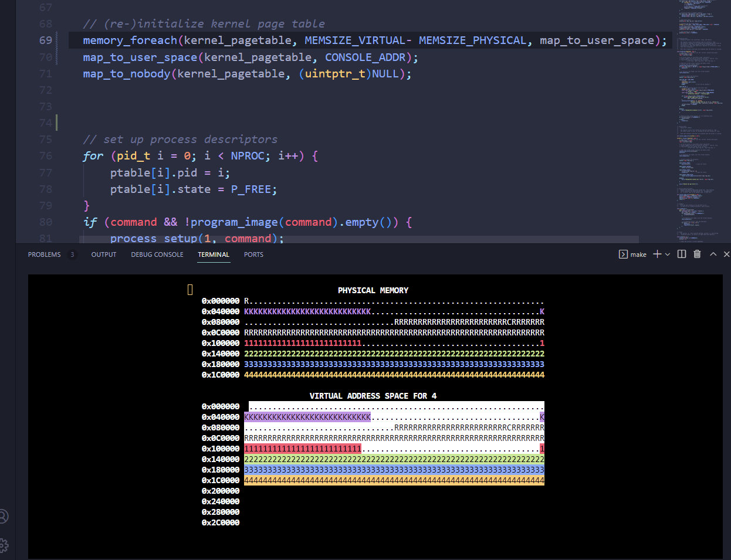Image resolution: width=731 pixels, height=560 pixels.
Task: Split the terminal pane
Action: click(682, 254)
